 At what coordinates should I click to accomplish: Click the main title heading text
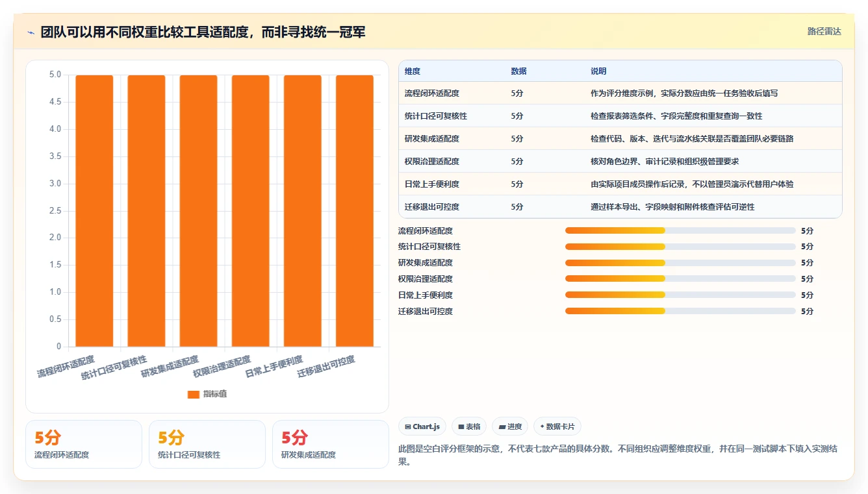tap(203, 32)
